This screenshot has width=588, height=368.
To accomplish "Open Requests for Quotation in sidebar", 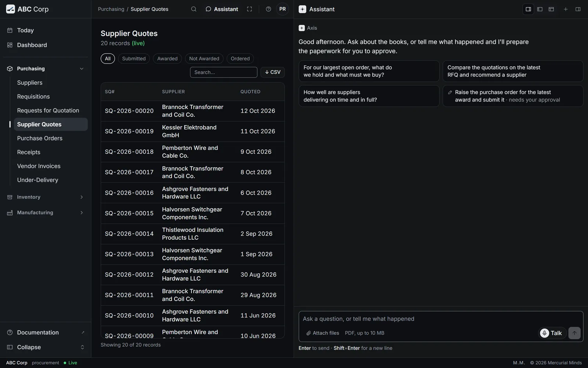I will point(51,110).
